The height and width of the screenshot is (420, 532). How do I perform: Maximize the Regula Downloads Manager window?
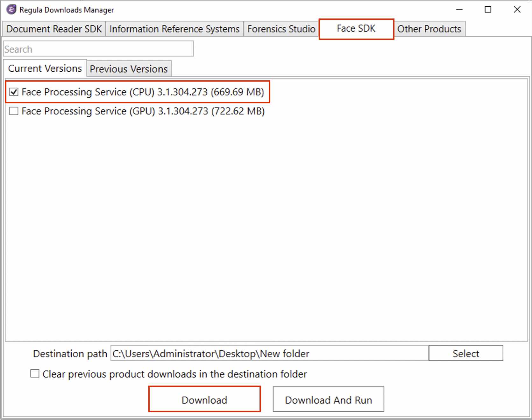pos(488,10)
